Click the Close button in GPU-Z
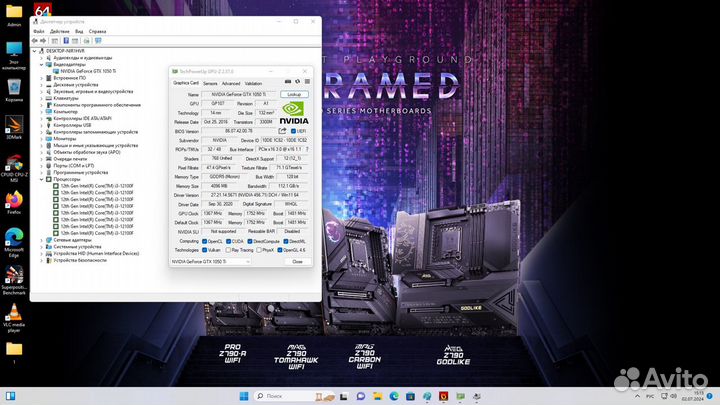 (298, 261)
